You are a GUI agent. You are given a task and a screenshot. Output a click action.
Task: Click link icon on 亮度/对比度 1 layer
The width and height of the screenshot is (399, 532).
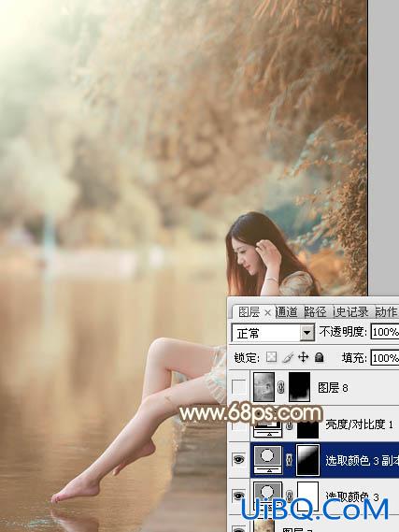[289, 425]
